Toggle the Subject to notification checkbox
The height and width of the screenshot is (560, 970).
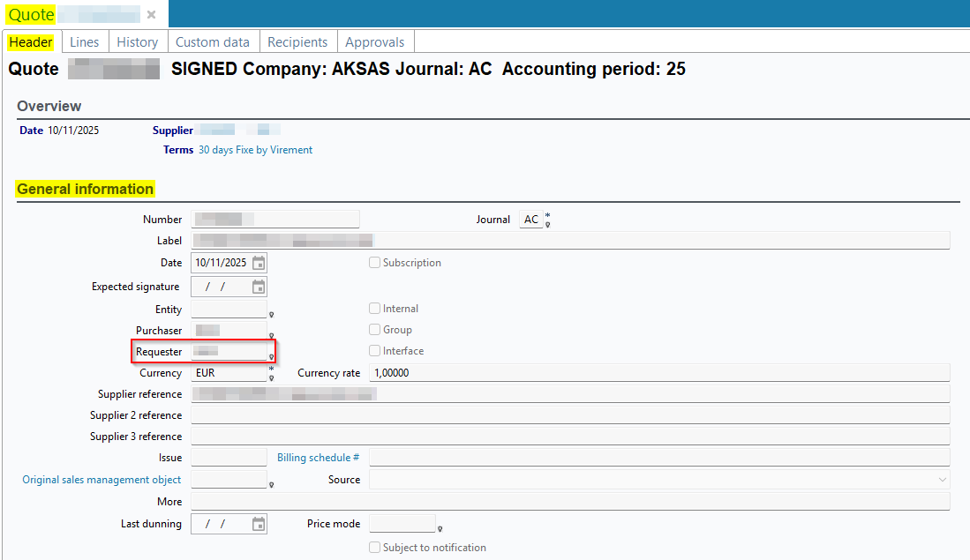[375, 548]
